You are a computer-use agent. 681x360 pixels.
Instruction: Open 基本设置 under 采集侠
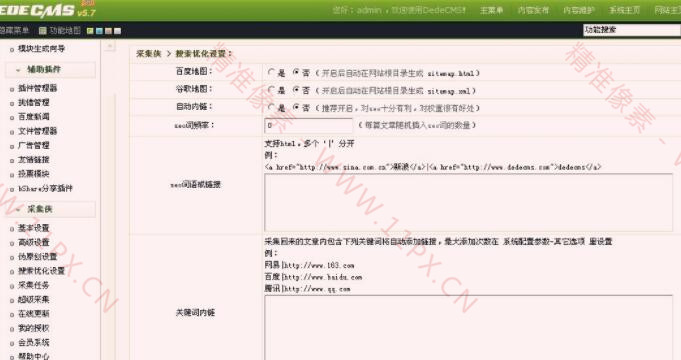[33, 228]
